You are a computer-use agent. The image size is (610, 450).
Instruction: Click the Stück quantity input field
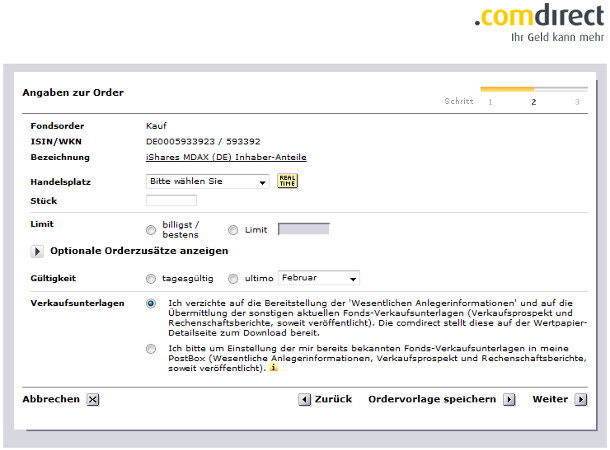(x=171, y=201)
